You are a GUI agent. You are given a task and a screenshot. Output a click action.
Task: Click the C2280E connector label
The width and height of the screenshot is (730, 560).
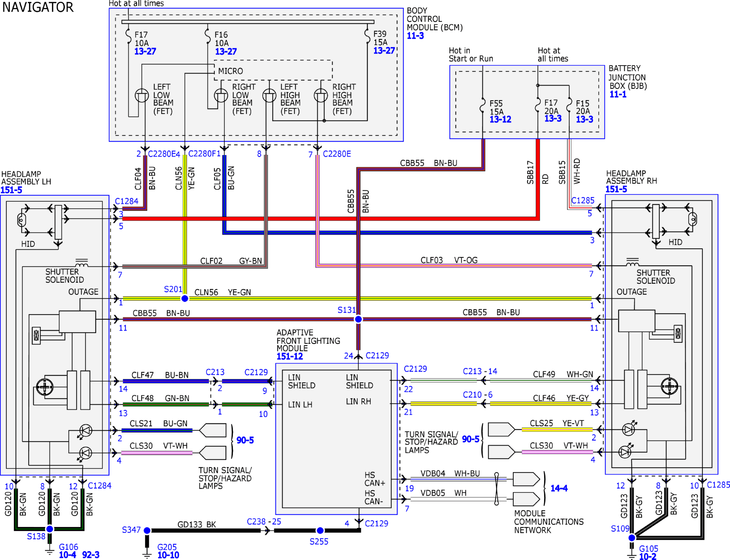(337, 154)
